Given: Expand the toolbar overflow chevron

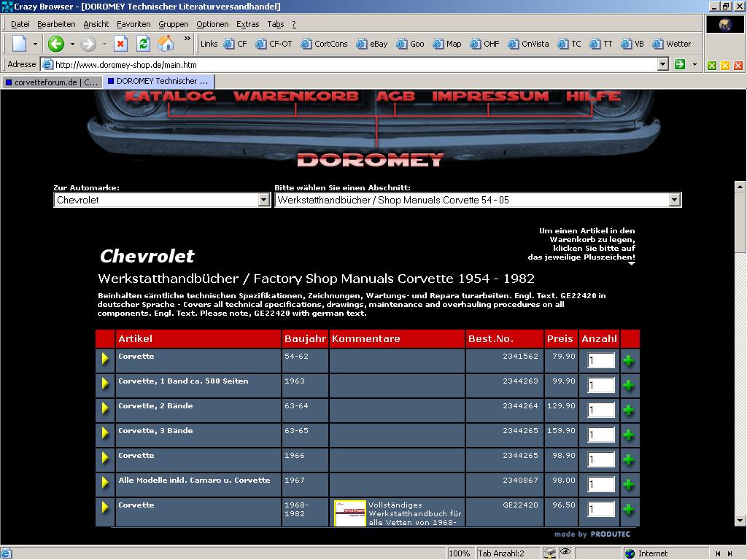Looking at the screenshot, I should click(x=187, y=39).
